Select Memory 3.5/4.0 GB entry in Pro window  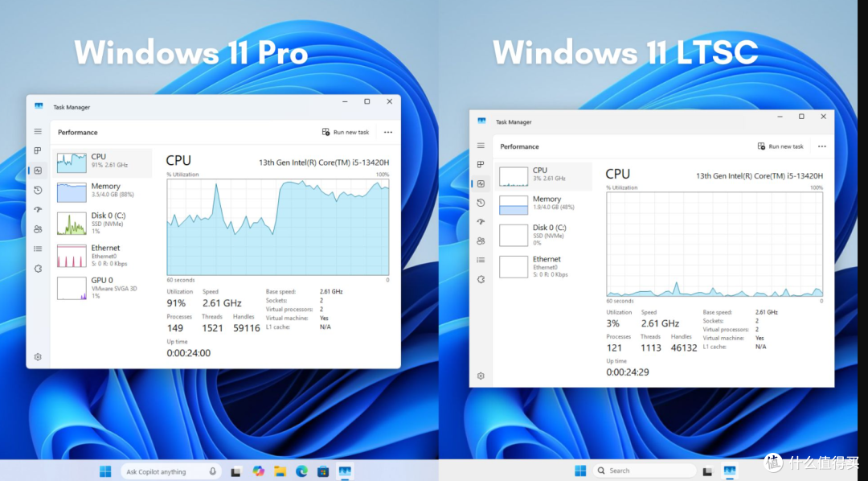(102, 192)
